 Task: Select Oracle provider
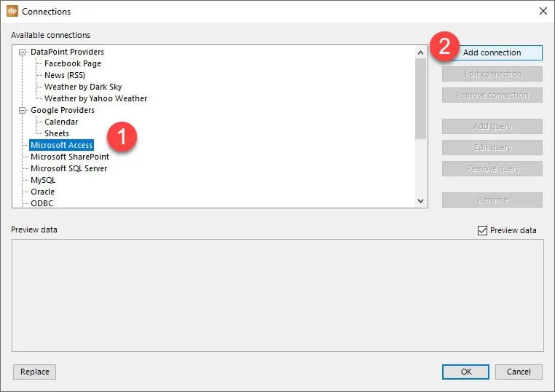tap(42, 192)
